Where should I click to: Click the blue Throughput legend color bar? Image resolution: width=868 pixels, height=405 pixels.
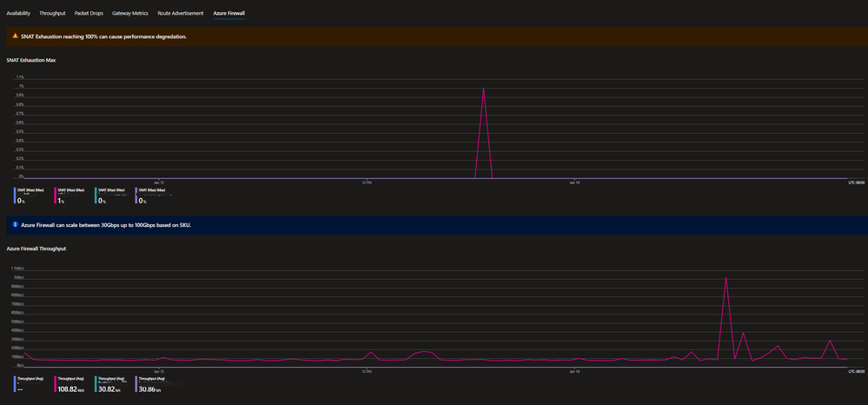(x=15, y=384)
